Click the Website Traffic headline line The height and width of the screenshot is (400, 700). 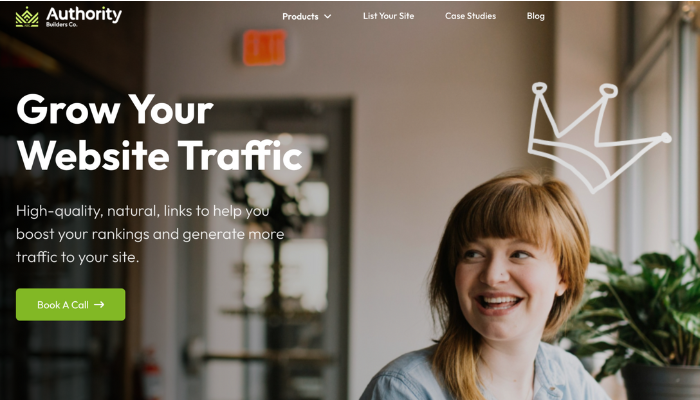159,155
